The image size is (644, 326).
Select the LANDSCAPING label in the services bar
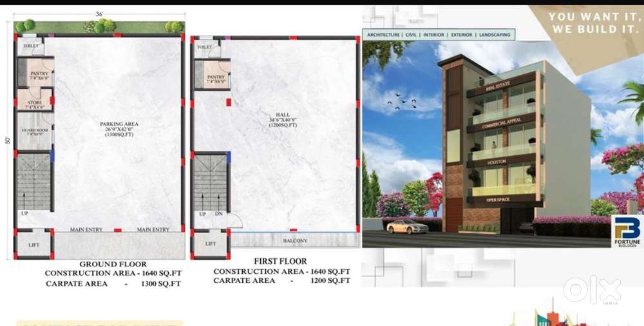click(495, 35)
